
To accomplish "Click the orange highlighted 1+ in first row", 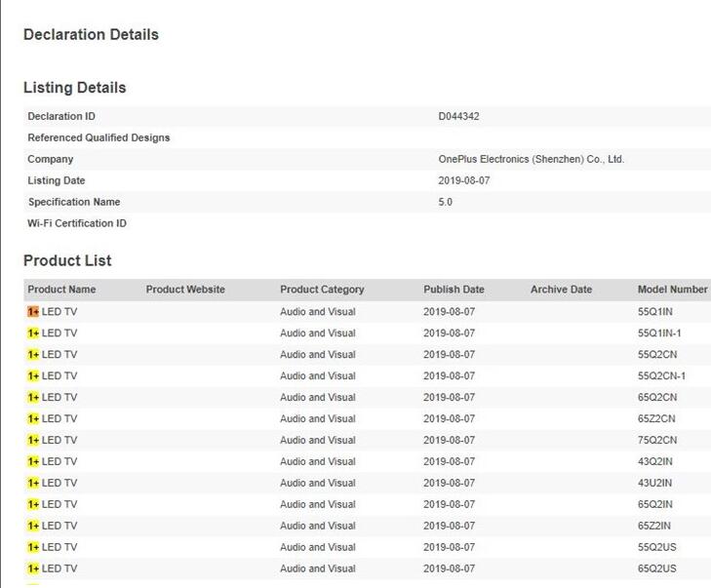I will 33,312.
